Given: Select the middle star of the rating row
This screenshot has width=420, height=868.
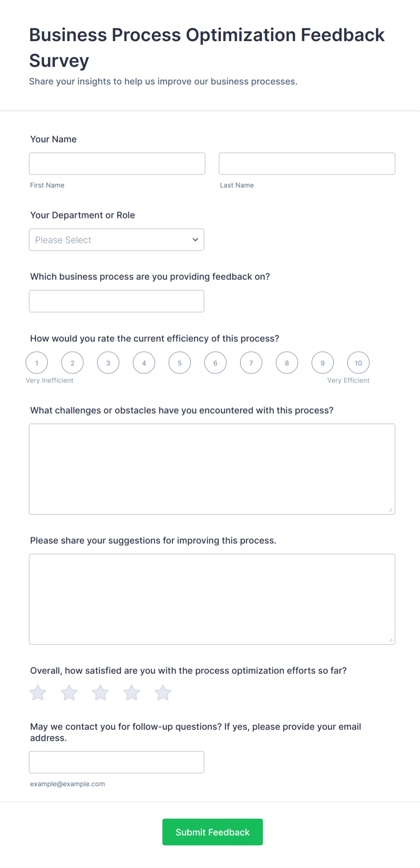Looking at the screenshot, I should 100,692.
